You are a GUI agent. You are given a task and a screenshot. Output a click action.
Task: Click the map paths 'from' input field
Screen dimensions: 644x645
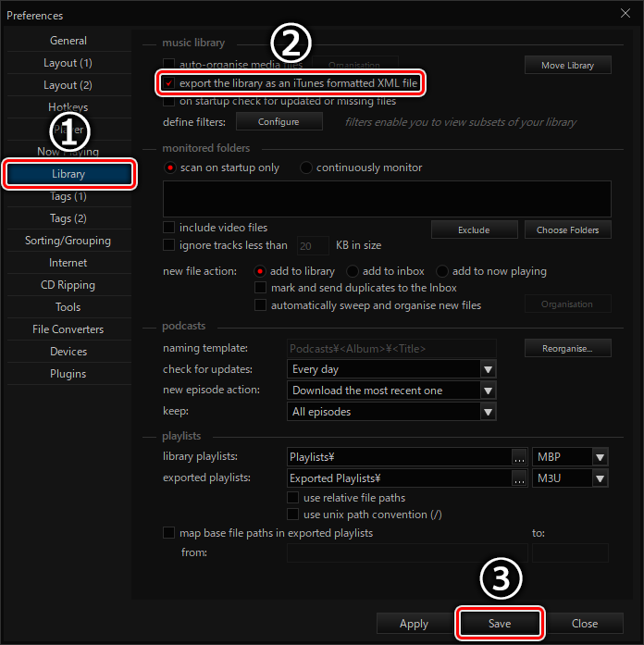(407, 552)
